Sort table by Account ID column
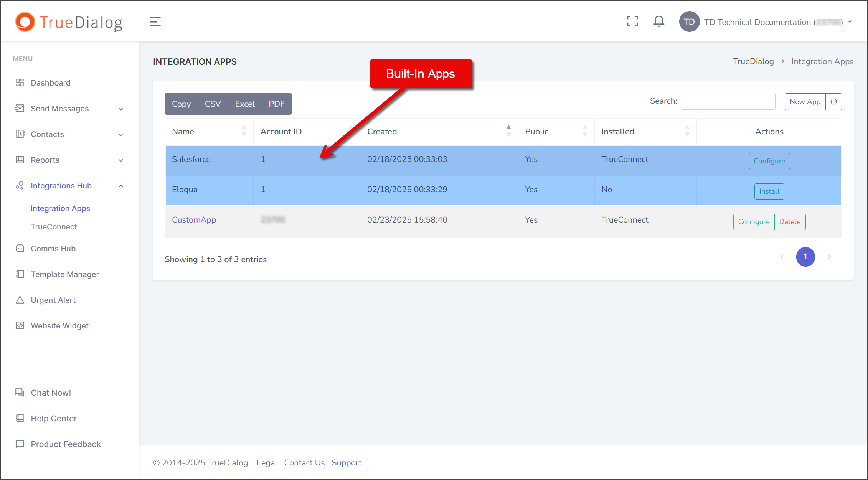Image resolution: width=868 pixels, height=480 pixels. point(307,132)
